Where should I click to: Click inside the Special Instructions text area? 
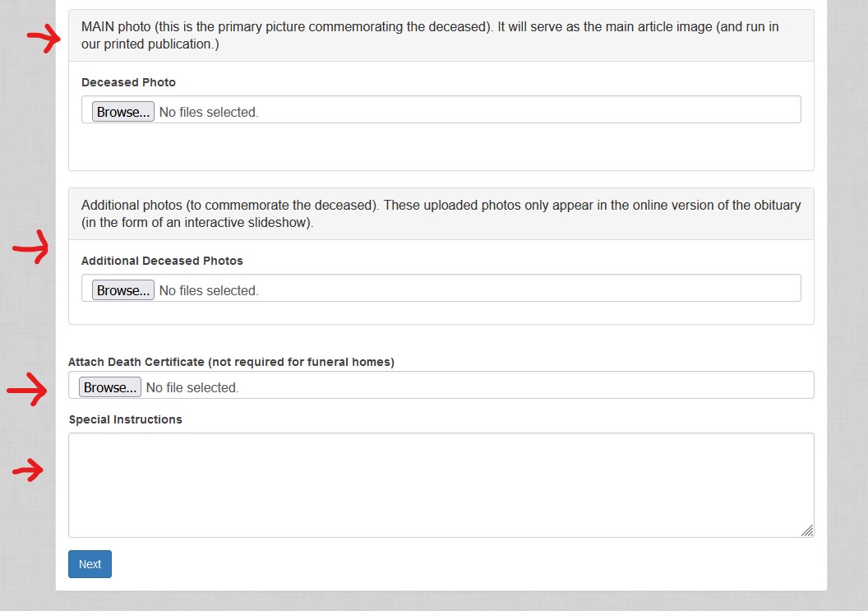click(441, 484)
